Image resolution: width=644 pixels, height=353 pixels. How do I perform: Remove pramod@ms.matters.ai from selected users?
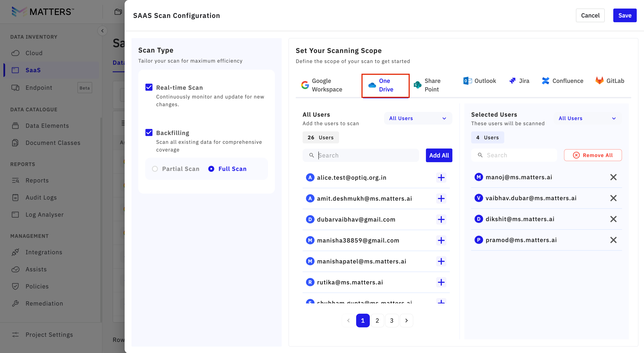tap(613, 240)
